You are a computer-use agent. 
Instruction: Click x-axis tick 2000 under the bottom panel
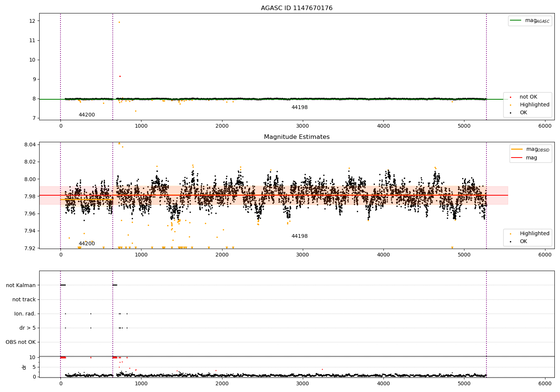(222, 383)
